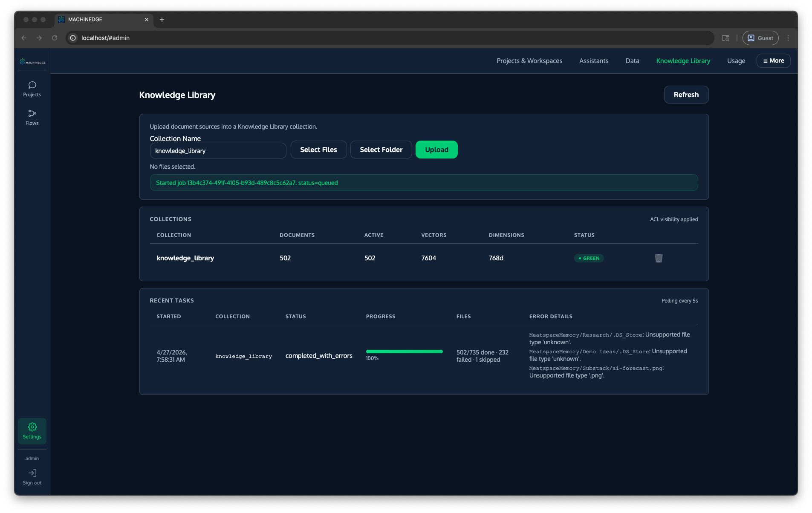Click the tab search icon near Guest
This screenshot has width=812, height=513.
[725, 38]
